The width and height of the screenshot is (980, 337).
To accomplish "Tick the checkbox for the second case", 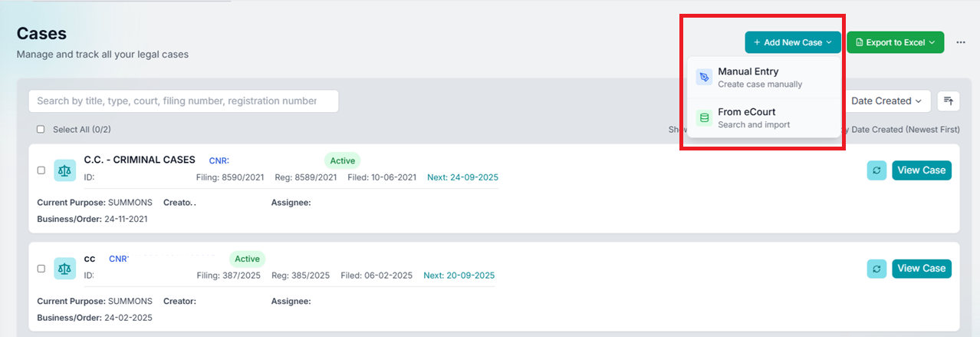I will coord(41,269).
